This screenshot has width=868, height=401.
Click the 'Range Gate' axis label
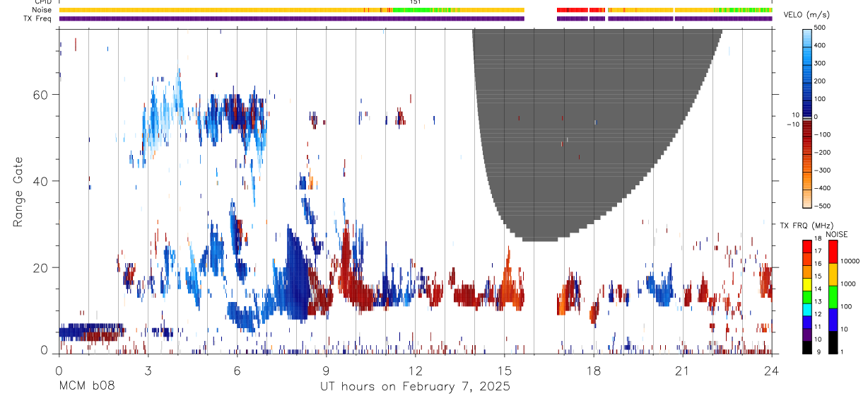pyautogui.click(x=18, y=192)
